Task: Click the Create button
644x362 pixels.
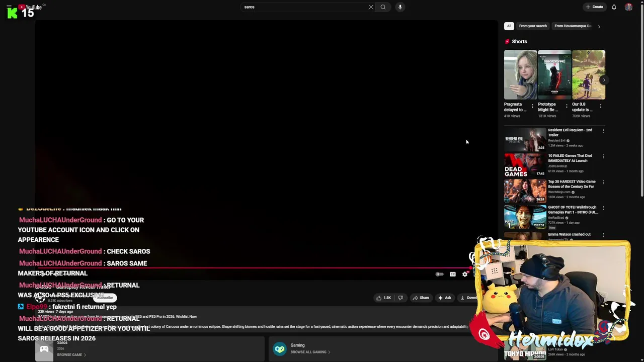Action: (594, 7)
